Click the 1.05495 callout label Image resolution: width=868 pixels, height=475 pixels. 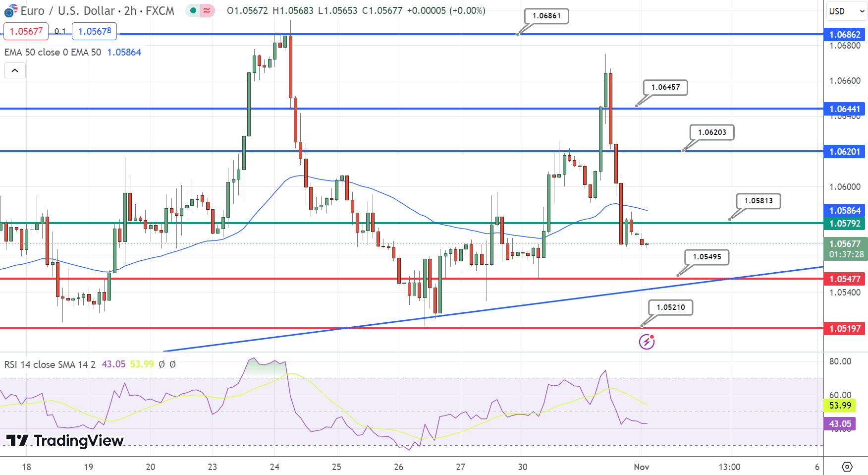(707, 257)
